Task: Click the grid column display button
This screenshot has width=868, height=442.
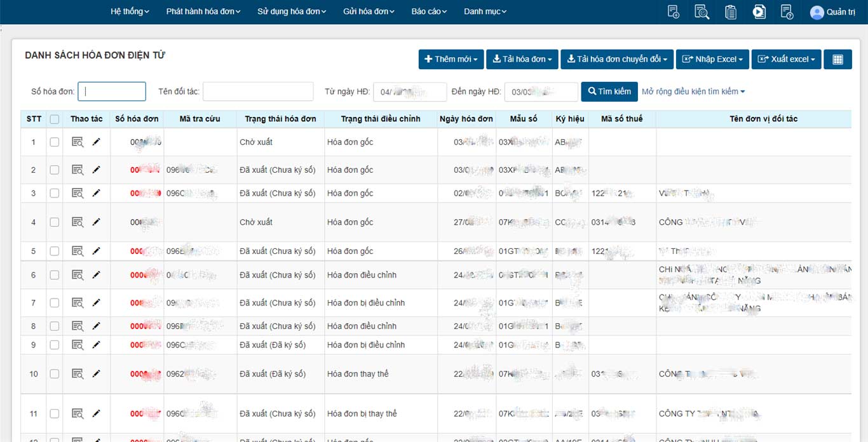Action: [837, 59]
